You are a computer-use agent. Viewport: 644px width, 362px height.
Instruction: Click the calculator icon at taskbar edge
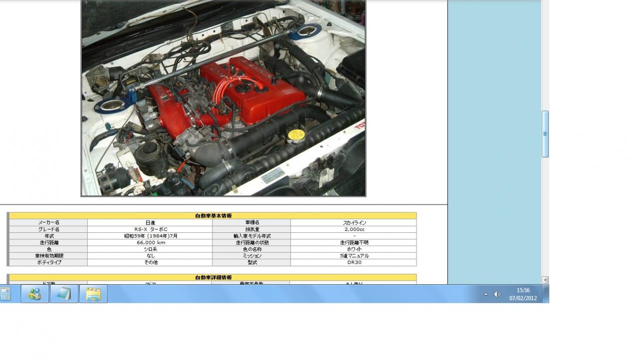(x=5, y=294)
